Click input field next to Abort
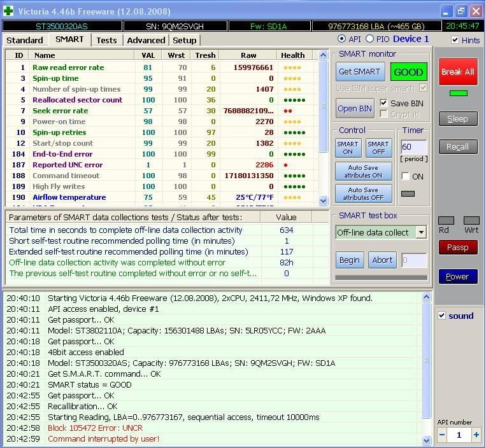 415,260
